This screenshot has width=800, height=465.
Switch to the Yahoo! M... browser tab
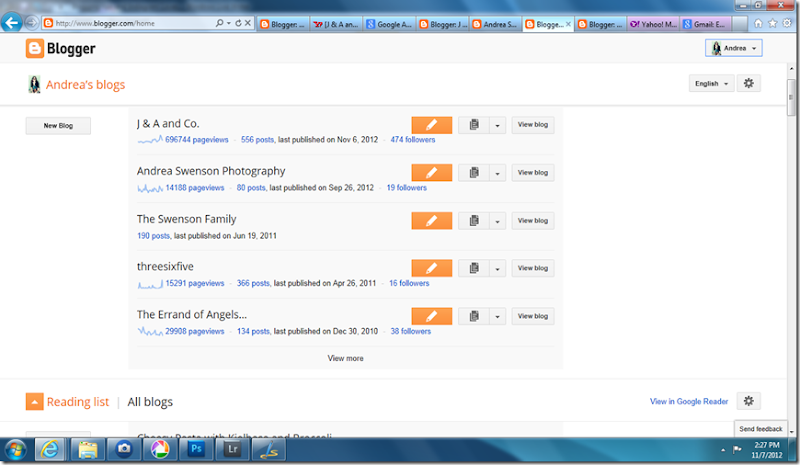654,24
